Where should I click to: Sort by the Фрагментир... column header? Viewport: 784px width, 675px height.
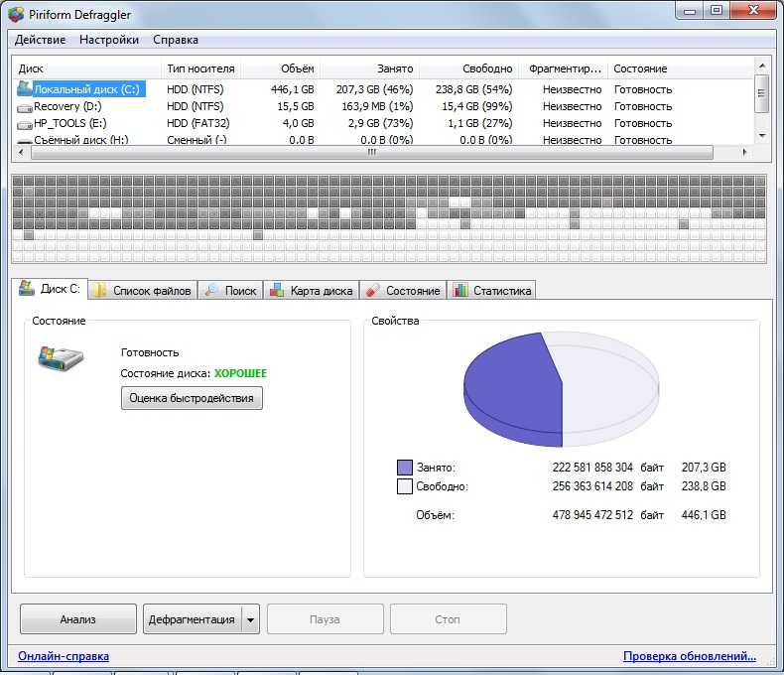tap(565, 68)
